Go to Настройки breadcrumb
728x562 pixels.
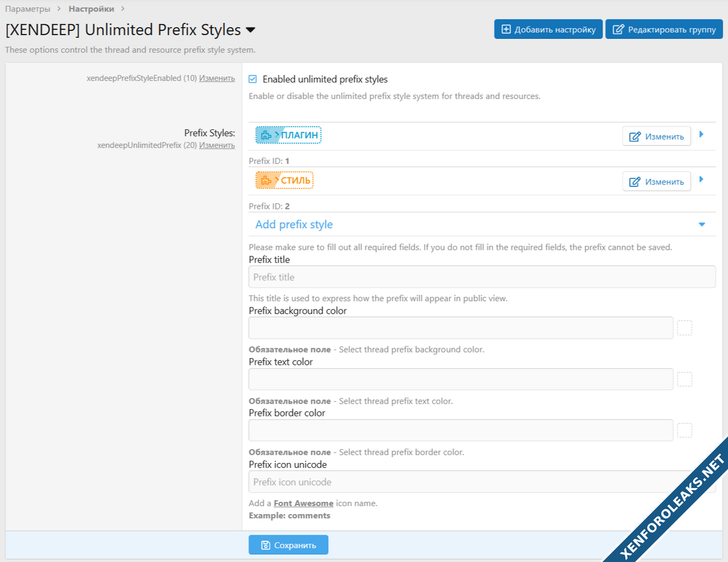pyautogui.click(x=91, y=9)
